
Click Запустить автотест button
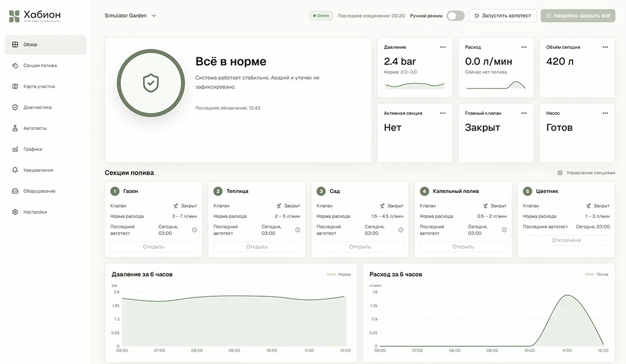503,16
